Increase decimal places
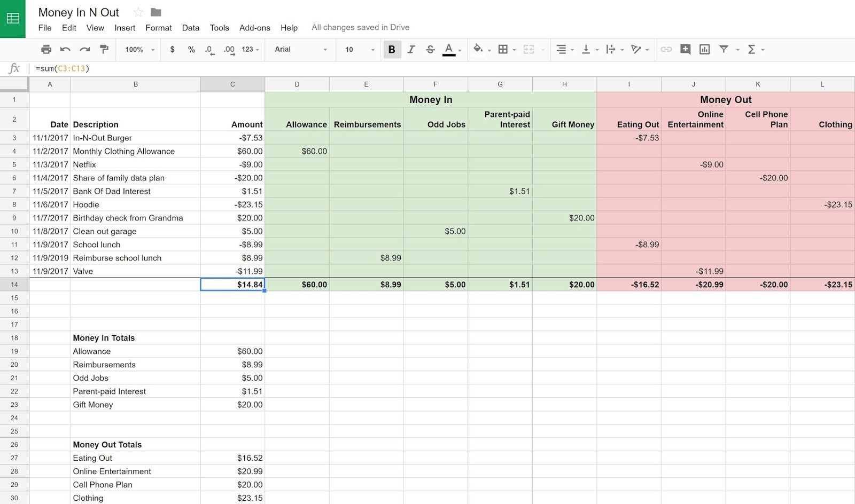This screenshot has width=855, height=504. click(x=229, y=50)
